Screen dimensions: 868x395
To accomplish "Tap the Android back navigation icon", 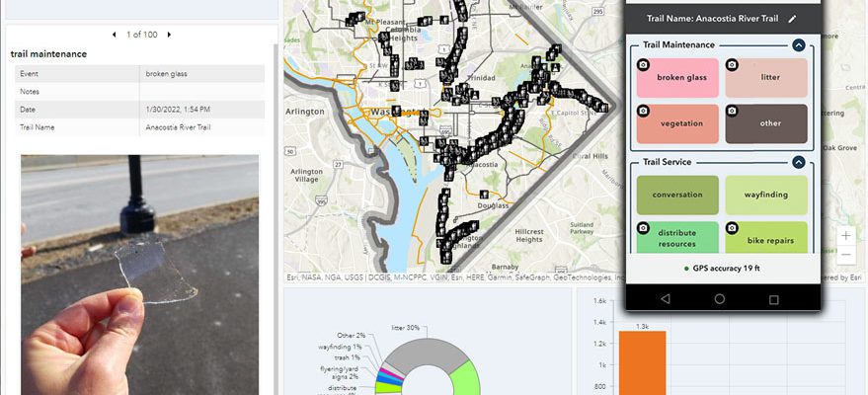I will (666, 299).
